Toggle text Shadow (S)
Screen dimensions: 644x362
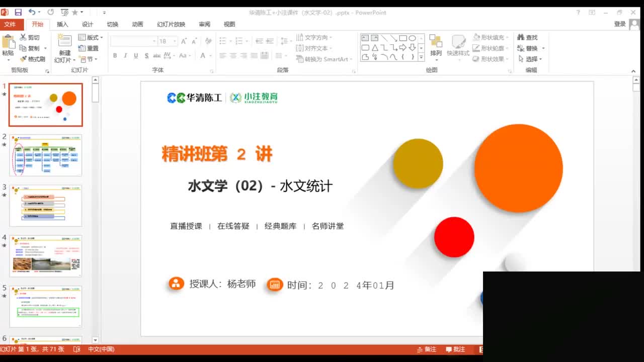(146, 56)
